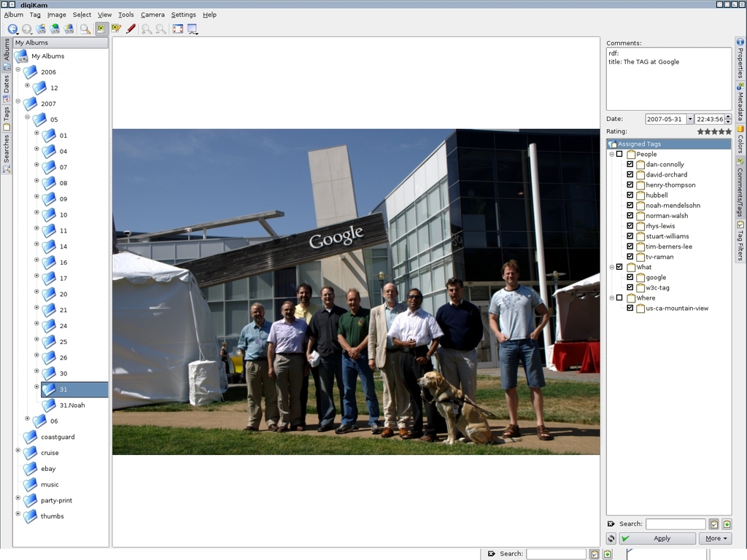
Task: Click the zoom out magnifier icon
Action: coord(161,29)
